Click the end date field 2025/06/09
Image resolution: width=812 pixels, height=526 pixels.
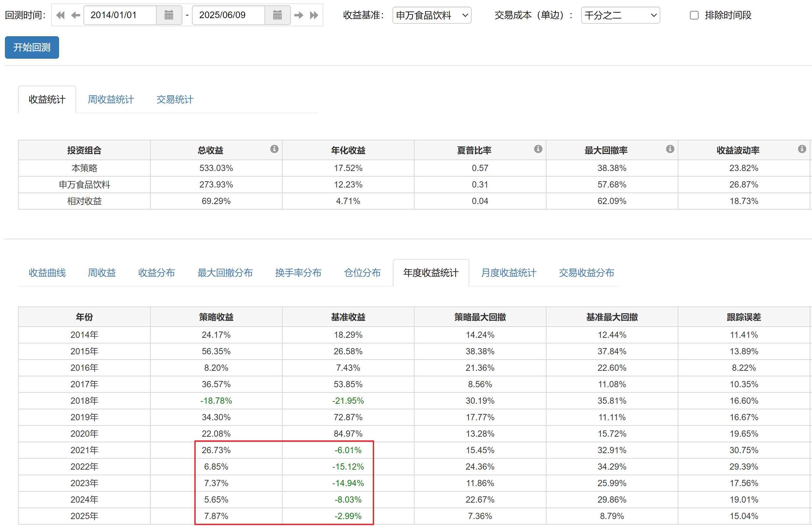coord(228,15)
